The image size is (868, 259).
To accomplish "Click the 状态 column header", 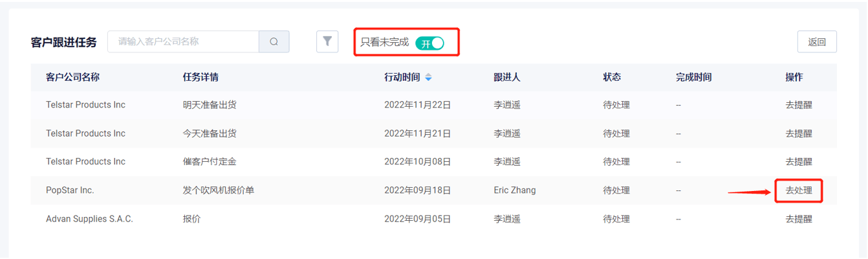I will [612, 77].
